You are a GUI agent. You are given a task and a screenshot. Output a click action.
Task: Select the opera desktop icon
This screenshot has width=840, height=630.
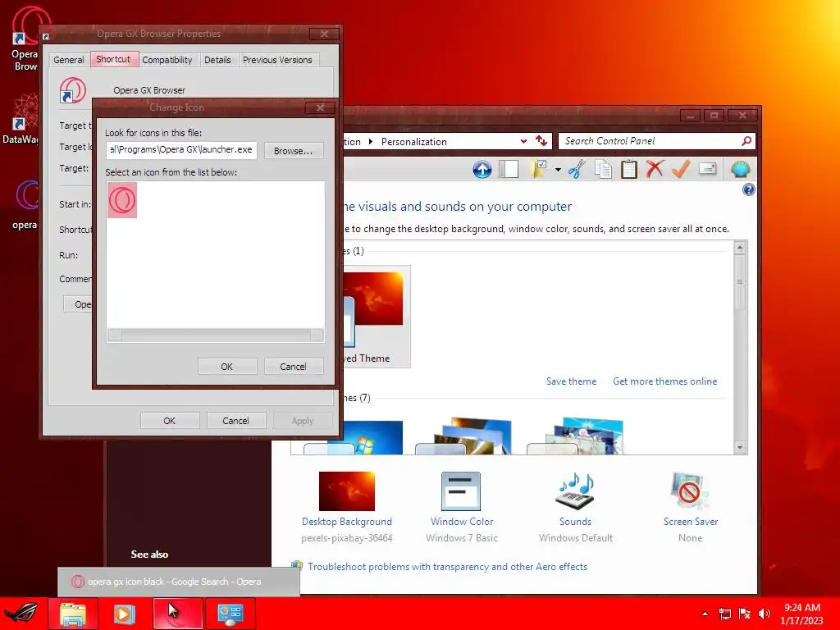click(25, 204)
